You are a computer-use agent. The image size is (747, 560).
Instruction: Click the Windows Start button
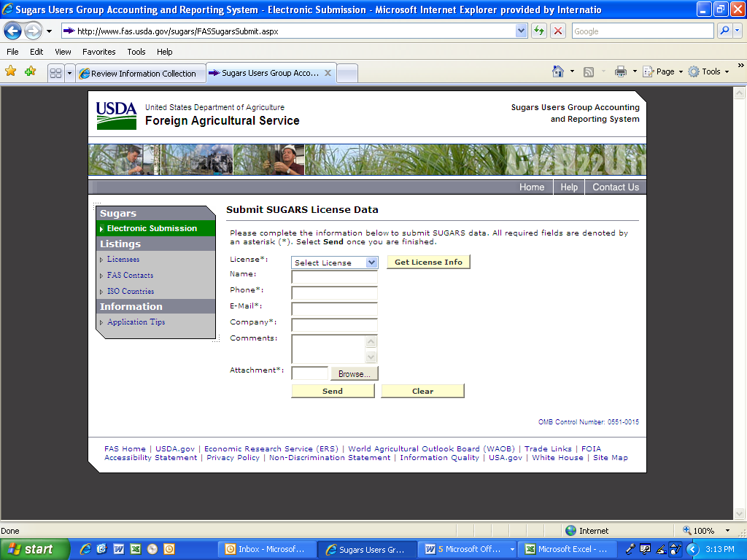[34, 549]
